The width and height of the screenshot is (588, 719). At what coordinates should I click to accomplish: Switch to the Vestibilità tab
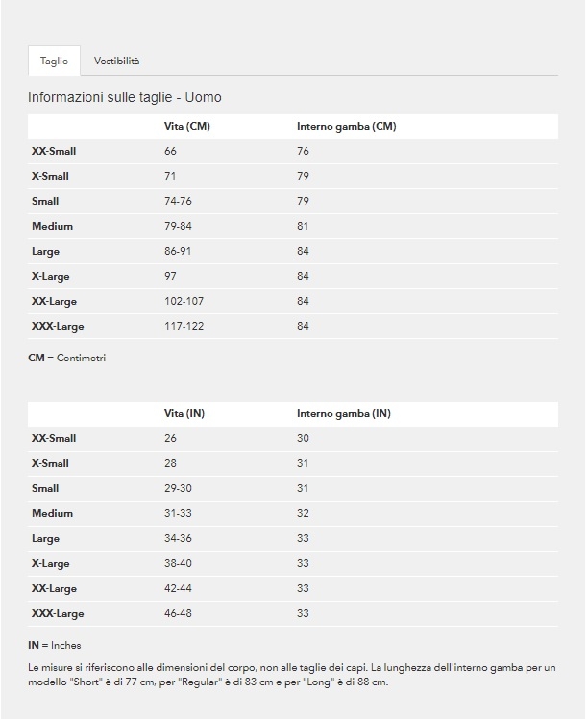click(116, 61)
